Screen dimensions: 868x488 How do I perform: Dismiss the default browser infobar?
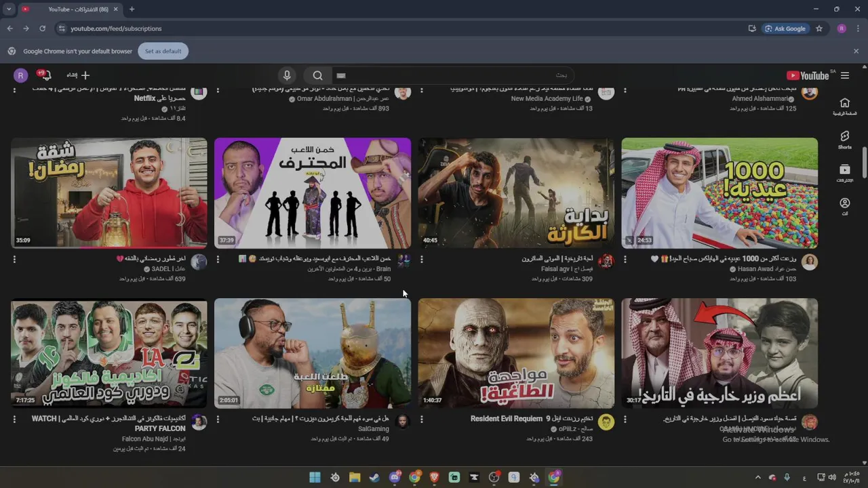tap(856, 51)
